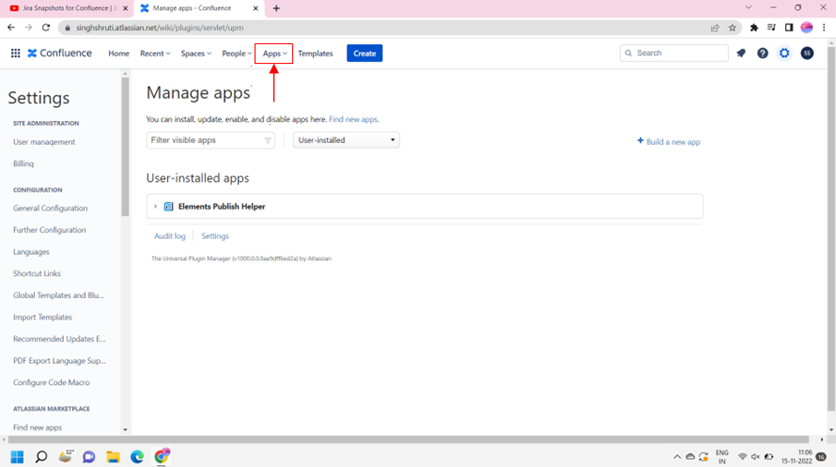The width and height of the screenshot is (836, 467).
Task: Open the SS profile avatar
Action: [807, 53]
